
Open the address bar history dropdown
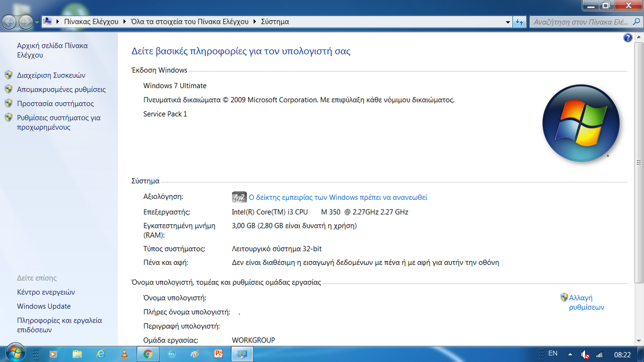tap(508, 22)
